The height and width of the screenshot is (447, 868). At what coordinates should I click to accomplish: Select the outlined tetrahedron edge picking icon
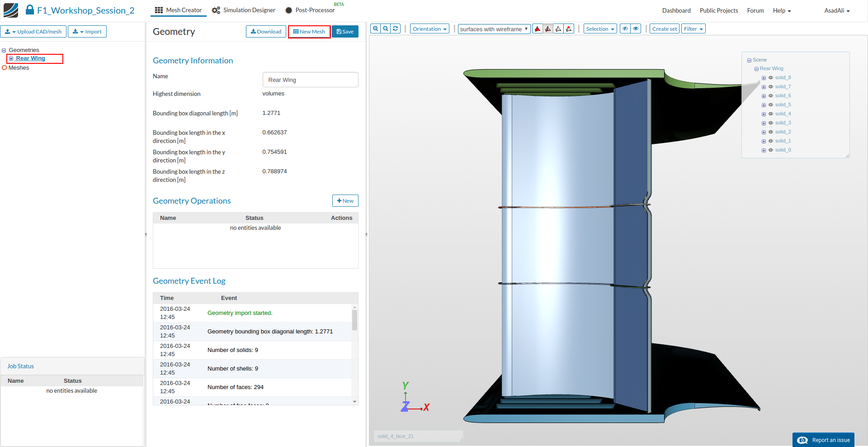point(558,29)
